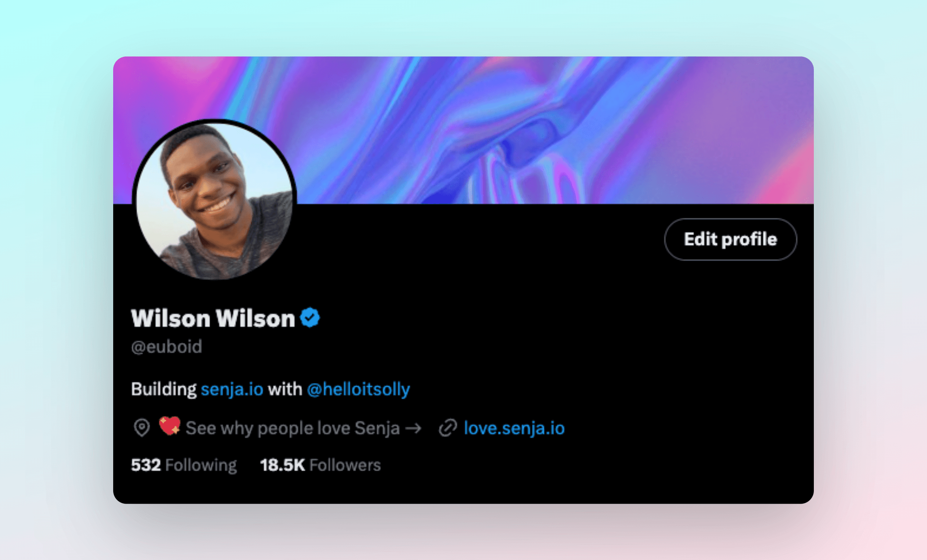Image resolution: width=927 pixels, height=560 pixels.
Task: Click the word 'Building' in the bio
Action: tap(164, 389)
